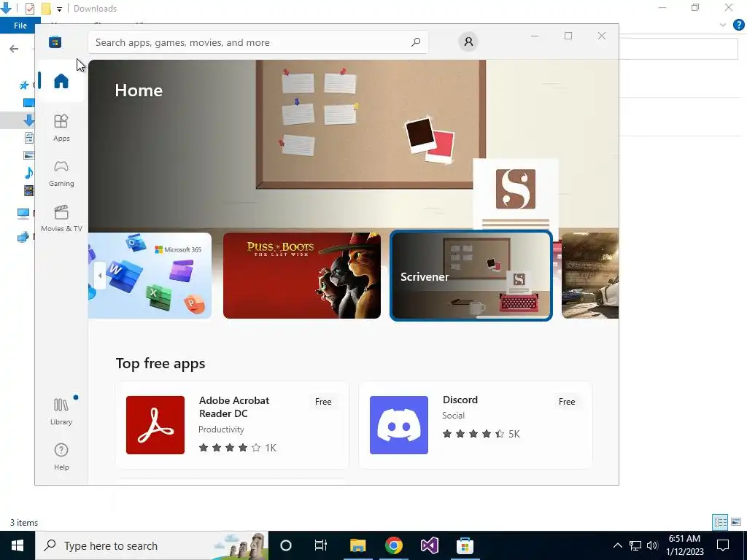
Task: Click 3 items status text in Explorer
Action: tap(24, 523)
